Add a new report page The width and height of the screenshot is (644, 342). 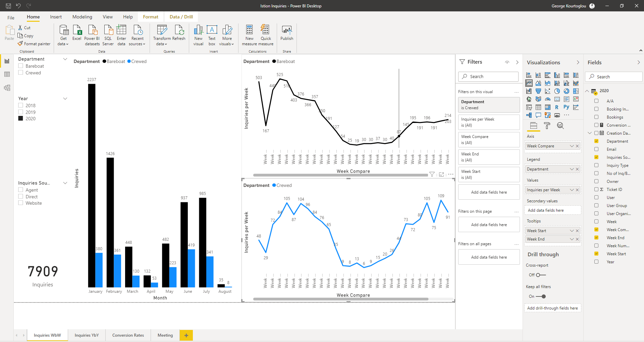186,335
